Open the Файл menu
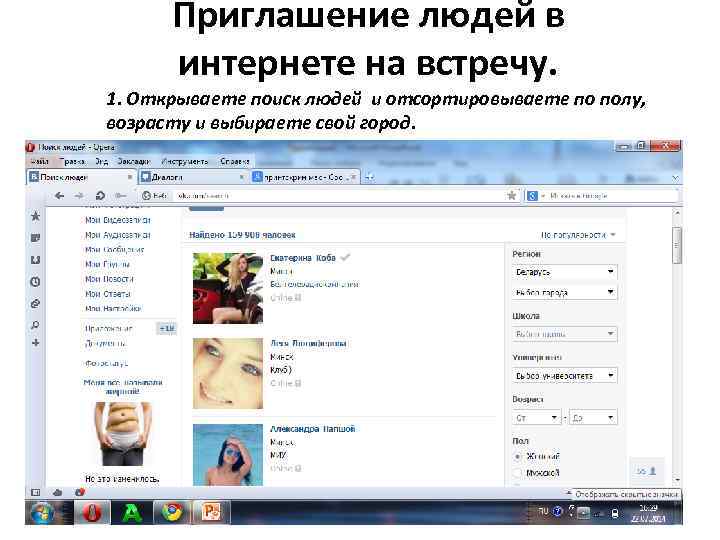The height and width of the screenshot is (540, 720). pos(39,162)
